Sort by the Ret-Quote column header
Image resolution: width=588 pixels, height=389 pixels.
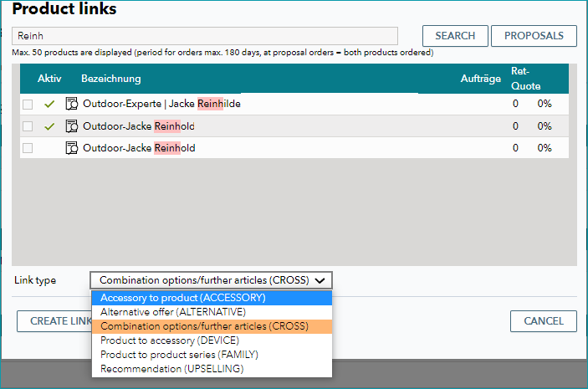pos(526,79)
